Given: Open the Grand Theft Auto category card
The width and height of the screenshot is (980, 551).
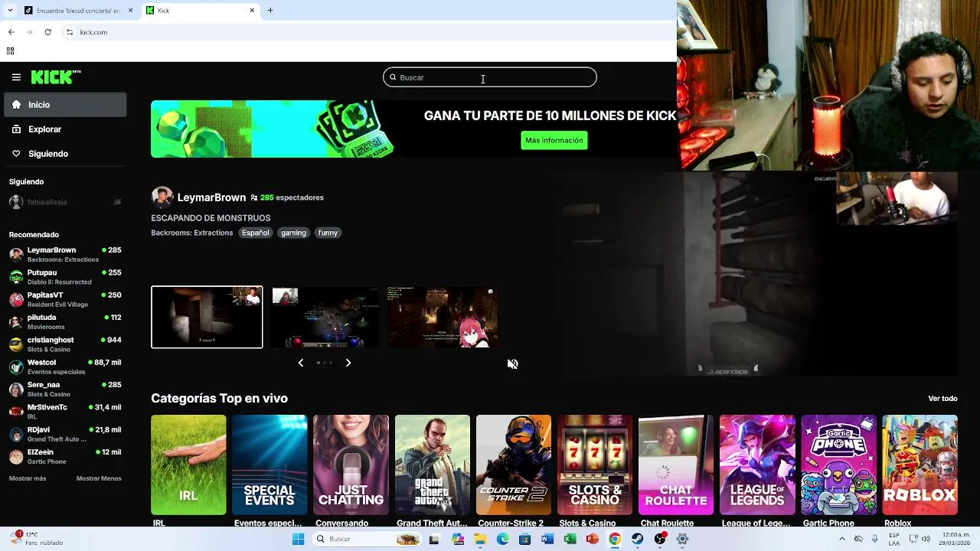Looking at the screenshot, I should point(433,465).
